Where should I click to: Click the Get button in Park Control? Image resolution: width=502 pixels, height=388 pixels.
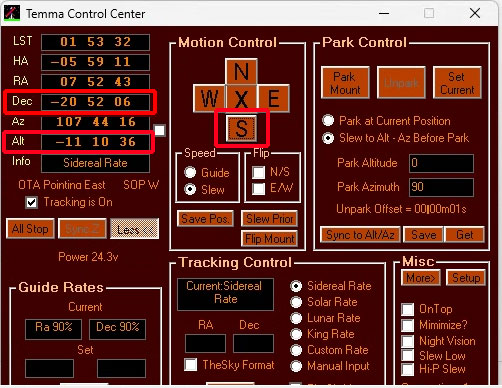click(x=465, y=235)
